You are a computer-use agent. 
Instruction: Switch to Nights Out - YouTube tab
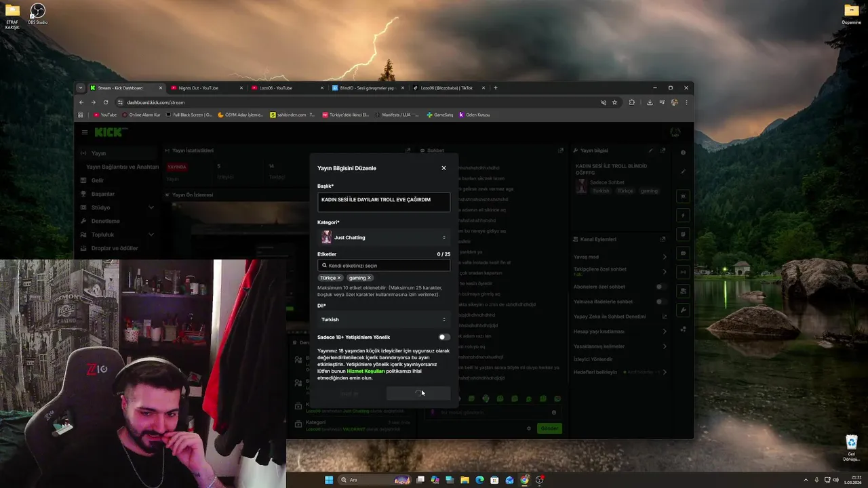205,88
